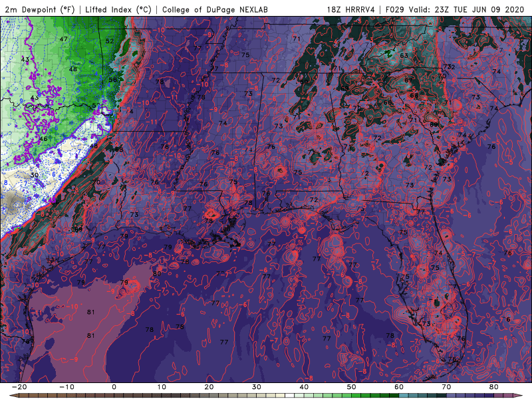The height and width of the screenshot is (399, 532).
Task: Click the dewpoint value 67 on the map
Action: (408, 80)
